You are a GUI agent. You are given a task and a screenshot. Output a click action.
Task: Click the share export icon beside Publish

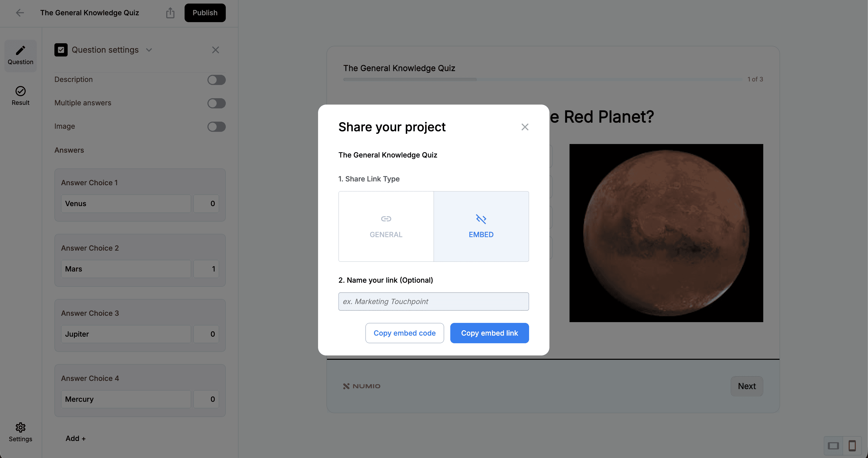point(170,13)
